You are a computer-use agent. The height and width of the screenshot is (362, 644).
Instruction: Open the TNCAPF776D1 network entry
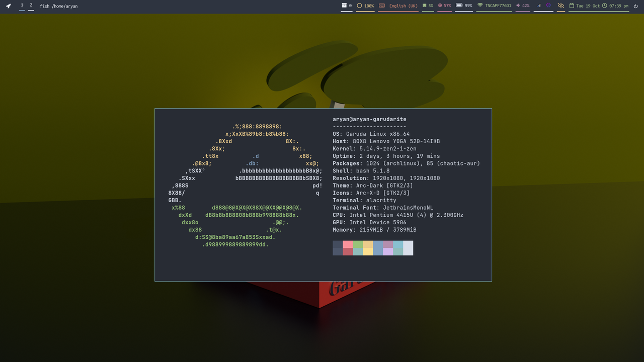coord(498,6)
